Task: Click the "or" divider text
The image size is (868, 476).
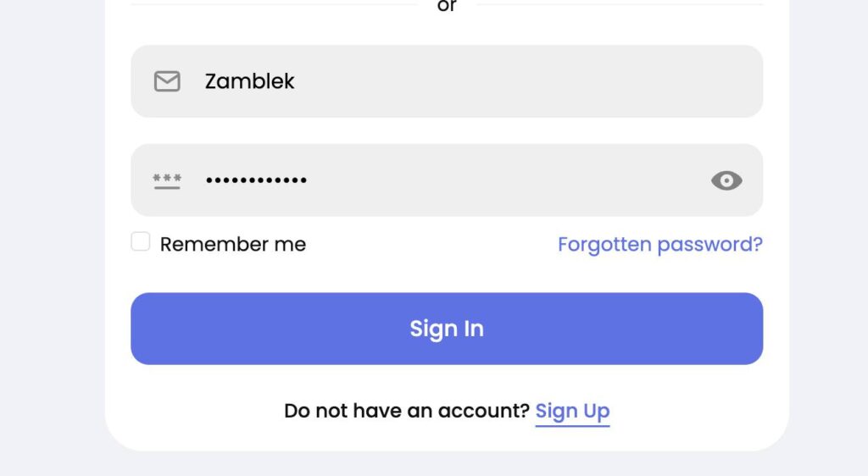Action: [447, 6]
